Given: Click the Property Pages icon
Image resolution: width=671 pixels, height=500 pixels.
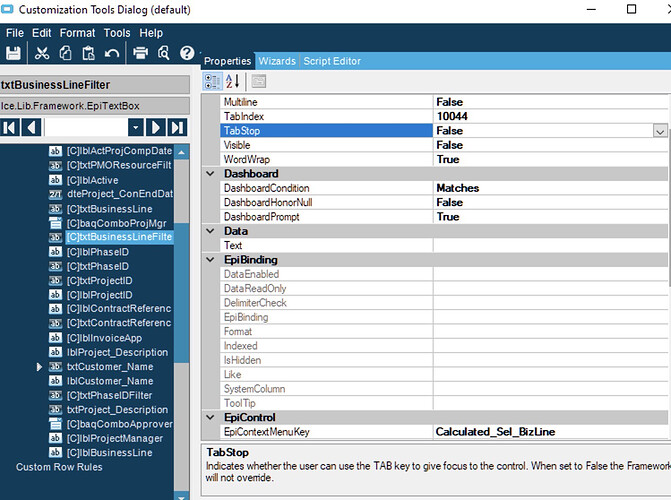Looking at the screenshot, I should click(258, 81).
